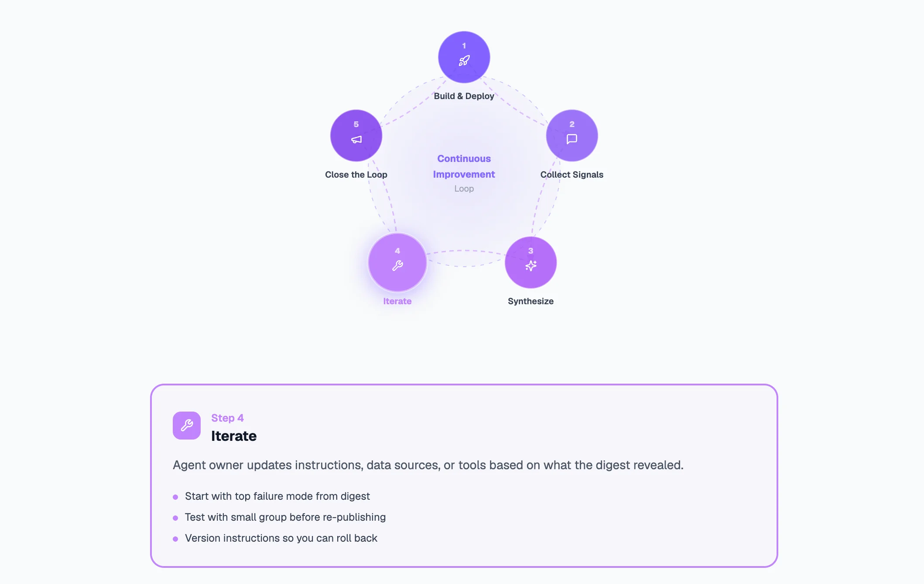Select the sparkles icon on Synthesize
The height and width of the screenshot is (584, 924).
[x=530, y=265]
